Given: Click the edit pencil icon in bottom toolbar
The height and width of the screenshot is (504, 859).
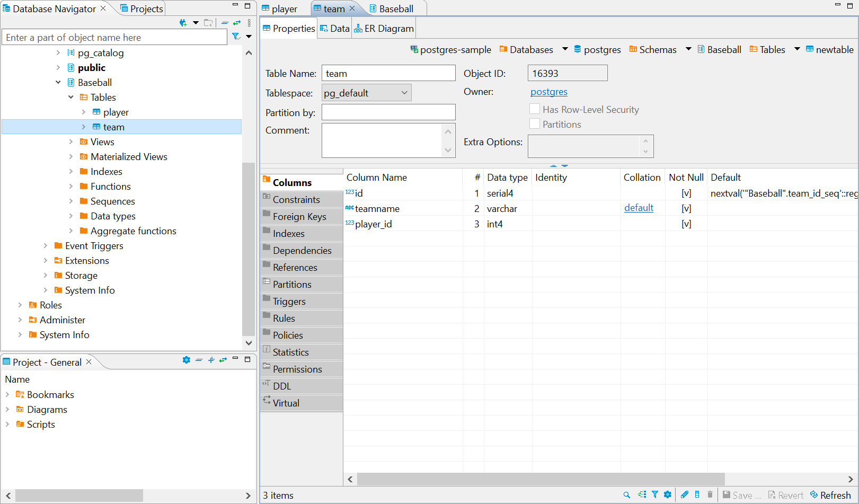Looking at the screenshot, I should (x=685, y=494).
